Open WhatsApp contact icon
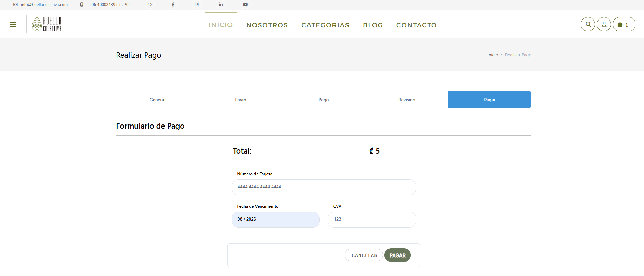 click(x=149, y=5)
